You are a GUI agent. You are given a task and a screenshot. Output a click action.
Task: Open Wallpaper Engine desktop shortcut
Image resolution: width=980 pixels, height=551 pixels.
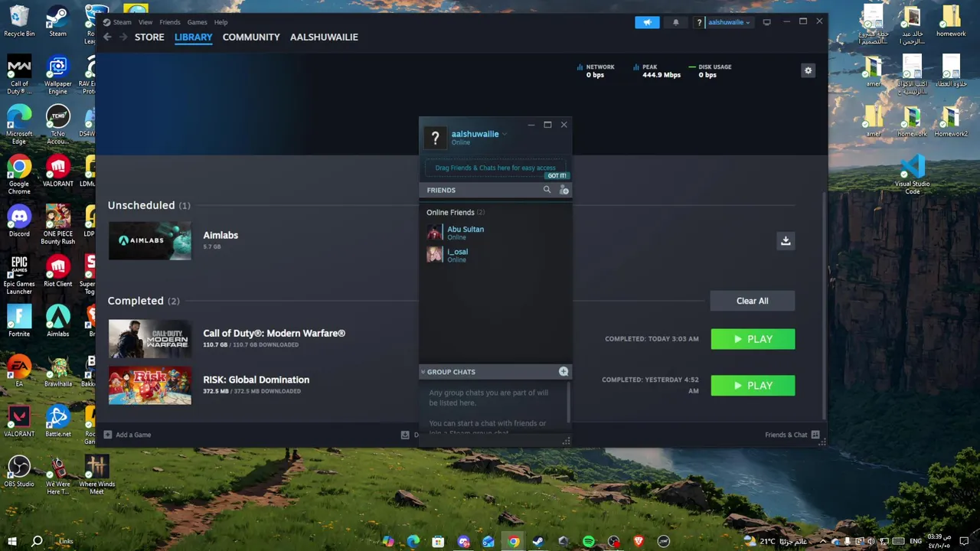click(57, 75)
